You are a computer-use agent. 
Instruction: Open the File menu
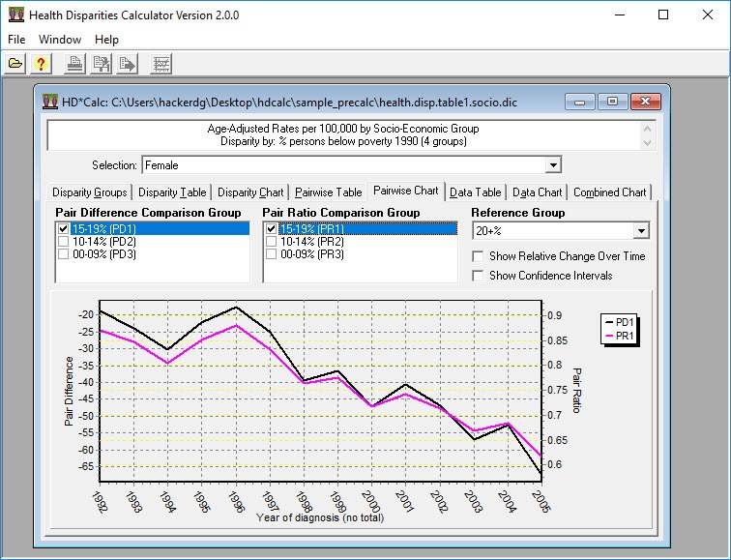pos(16,40)
